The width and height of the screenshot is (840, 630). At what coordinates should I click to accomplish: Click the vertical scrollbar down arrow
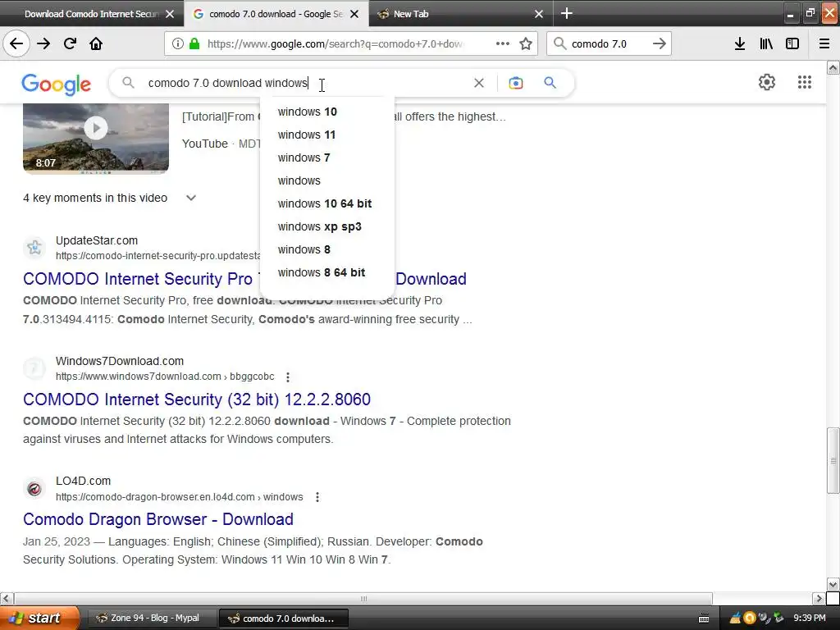click(x=833, y=584)
